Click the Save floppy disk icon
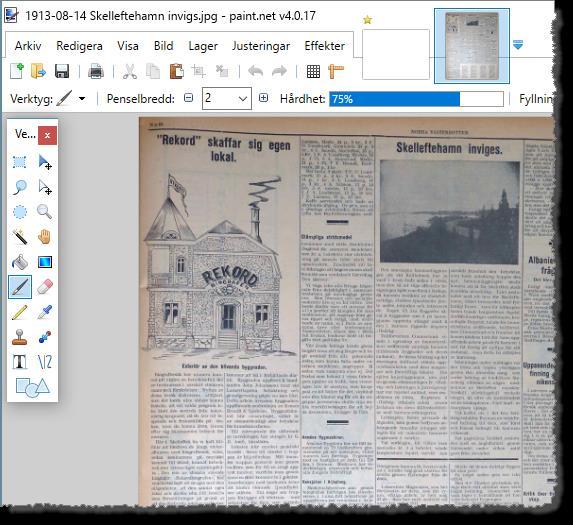Image resolution: width=573 pixels, height=525 pixels. 62,71
